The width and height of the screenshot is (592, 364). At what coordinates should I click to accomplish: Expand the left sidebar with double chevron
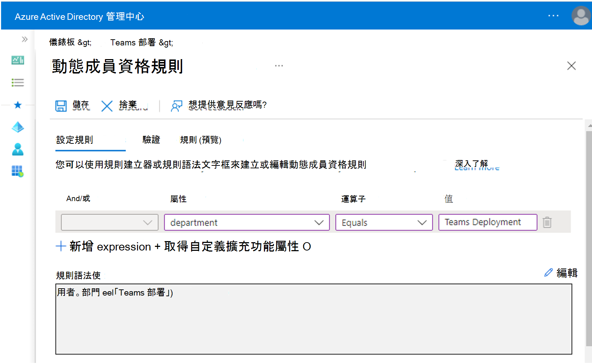tap(25, 39)
